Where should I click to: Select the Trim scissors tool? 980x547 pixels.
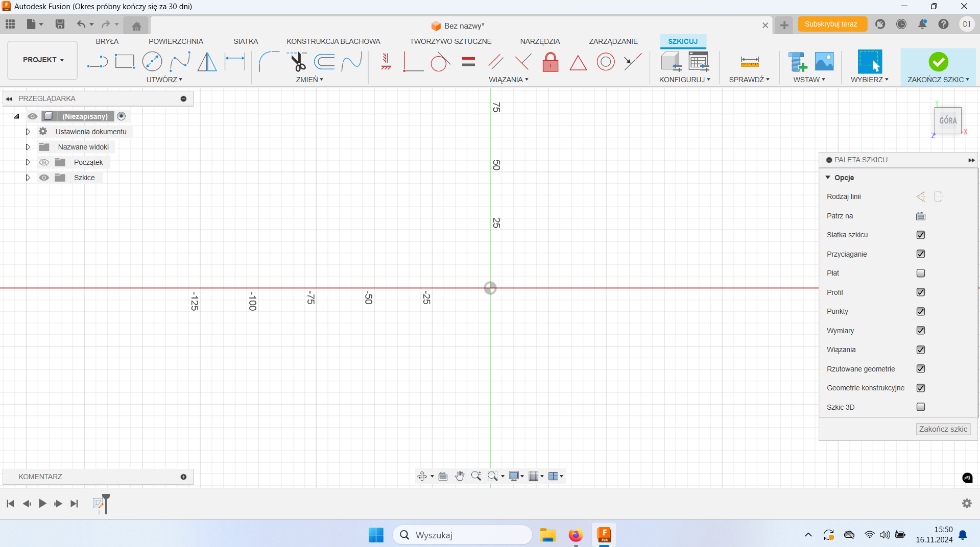[297, 62]
